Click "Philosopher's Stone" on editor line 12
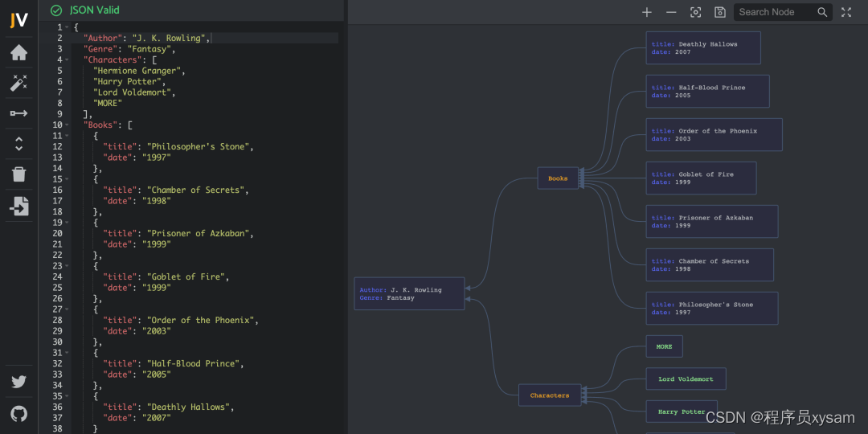This screenshot has width=868, height=434. tap(200, 147)
